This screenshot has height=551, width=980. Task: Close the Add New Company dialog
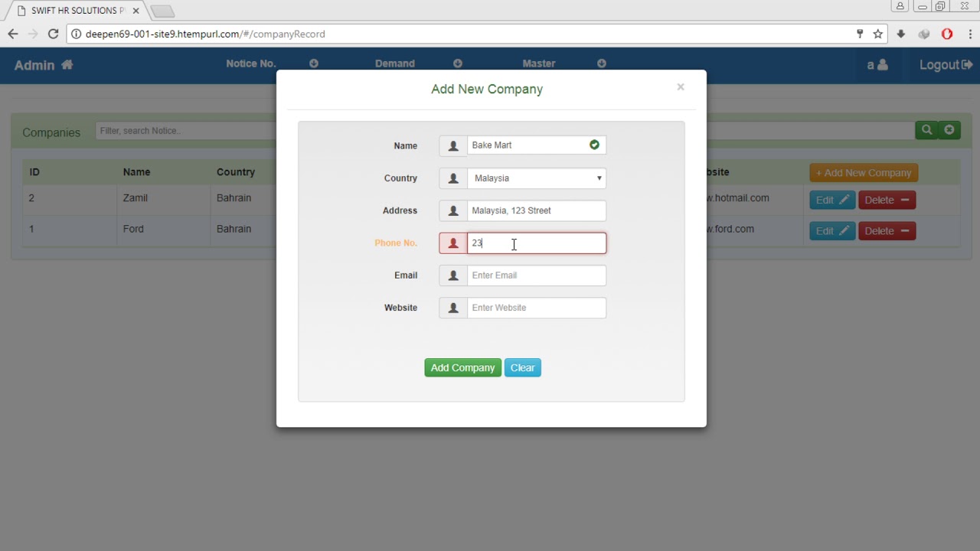pos(680,87)
